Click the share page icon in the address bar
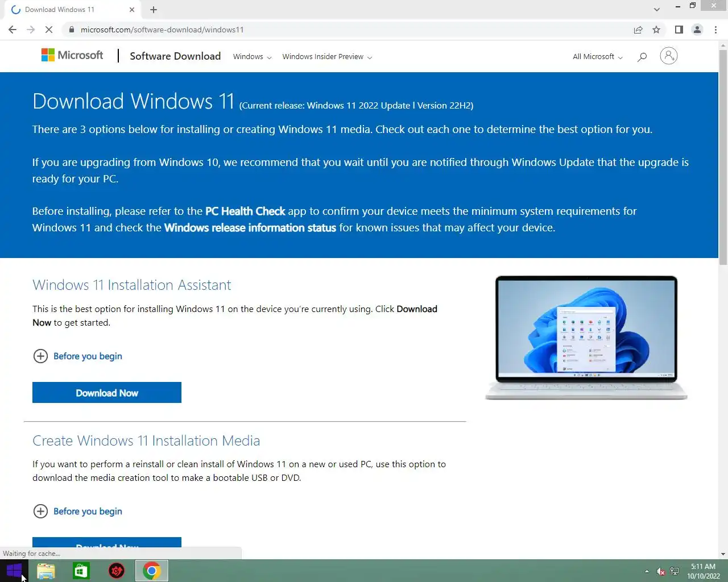Viewport: 728px width, 582px height. [638, 30]
